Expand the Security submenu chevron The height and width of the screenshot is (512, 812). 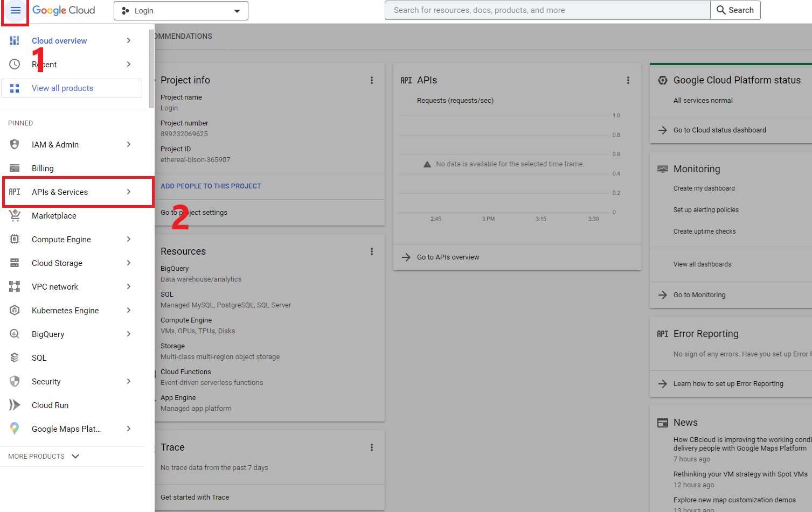[x=128, y=381]
